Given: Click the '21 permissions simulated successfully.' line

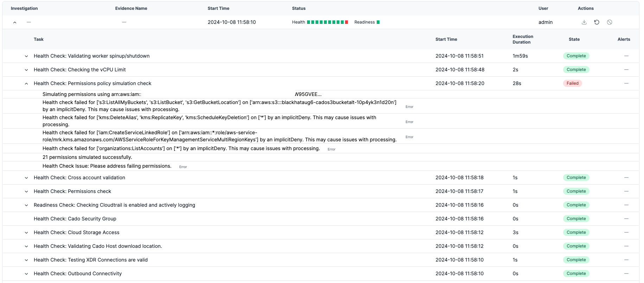Looking at the screenshot, I should pyautogui.click(x=87, y=157).
